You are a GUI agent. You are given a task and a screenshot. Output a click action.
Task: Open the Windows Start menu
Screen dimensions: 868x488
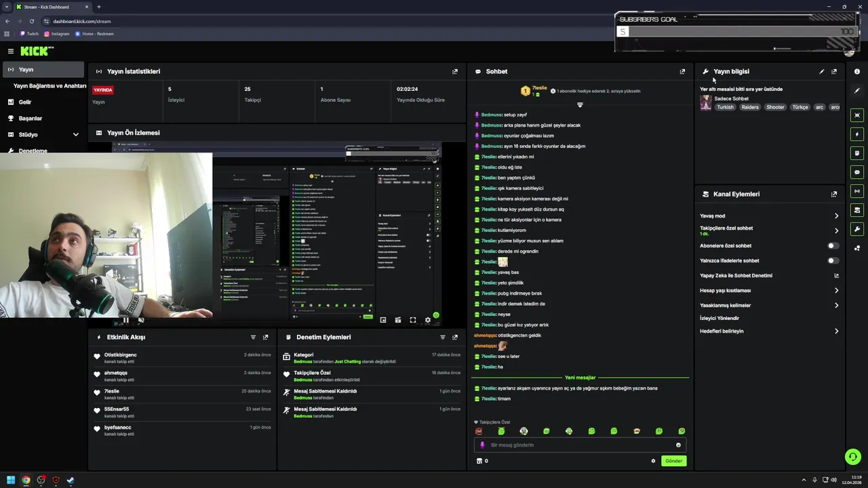[x=11, y=481]
